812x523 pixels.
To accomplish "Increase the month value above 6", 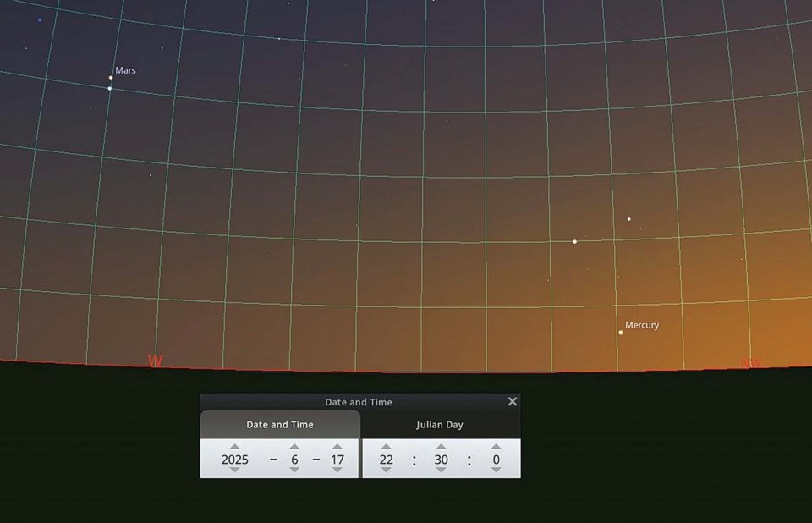I will tap(294, 446).
